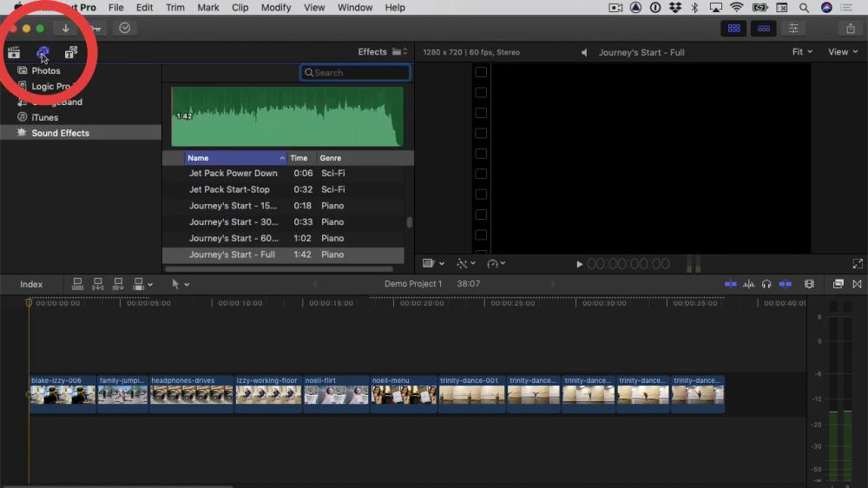Click Connect clip to primary storyline

tap(77, 284)
